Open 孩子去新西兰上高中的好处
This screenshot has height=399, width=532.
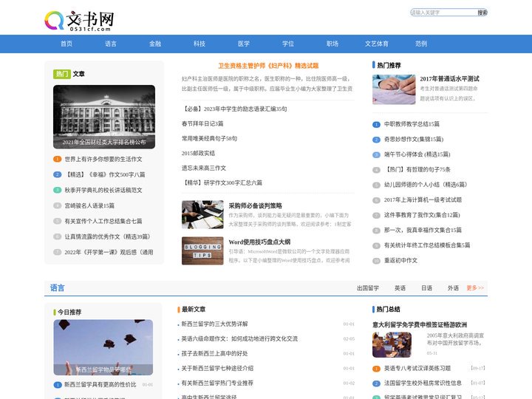tap(214, 353)
